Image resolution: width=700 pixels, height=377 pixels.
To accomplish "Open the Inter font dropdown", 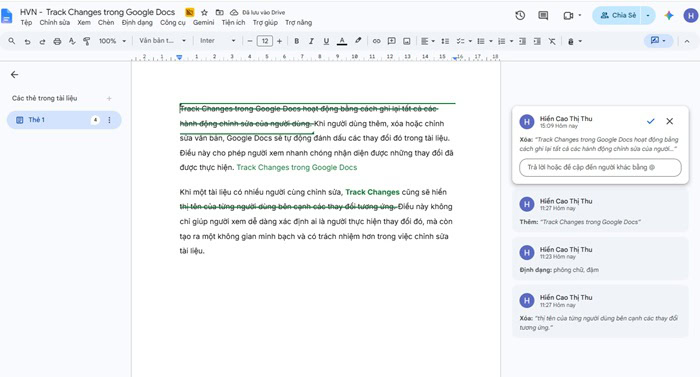I will click(x=217, y=41).
